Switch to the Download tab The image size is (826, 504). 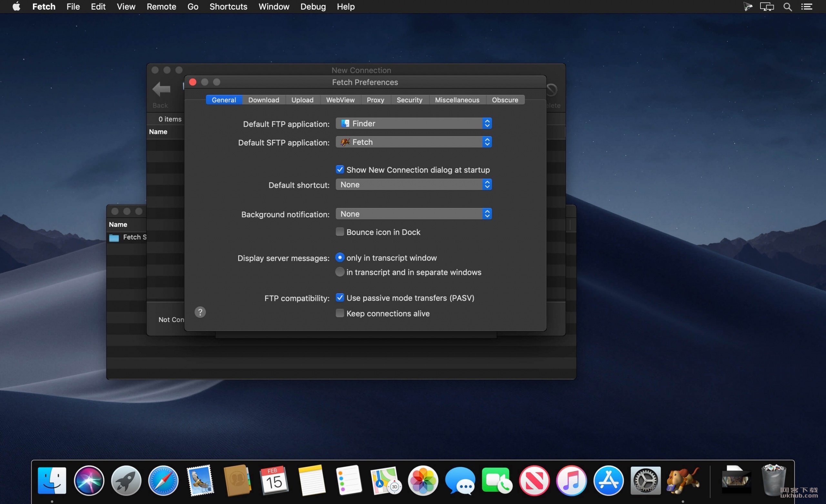(264, 100)
